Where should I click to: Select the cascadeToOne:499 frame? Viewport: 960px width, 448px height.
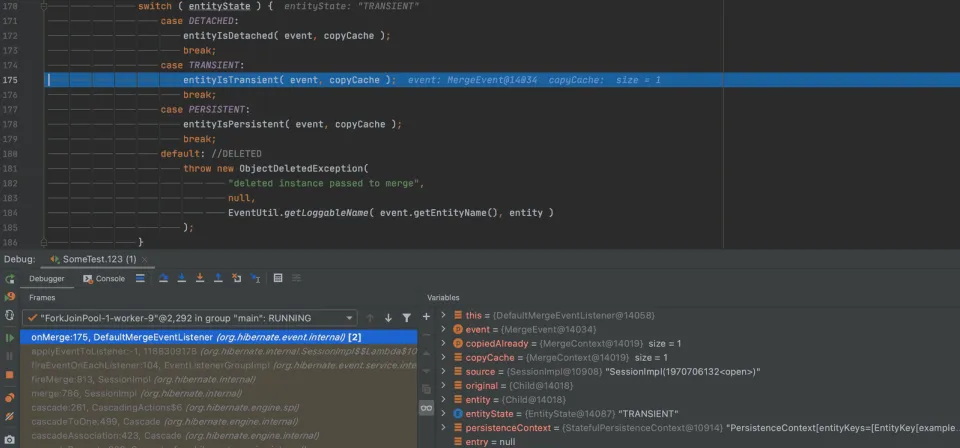[219, 422]
